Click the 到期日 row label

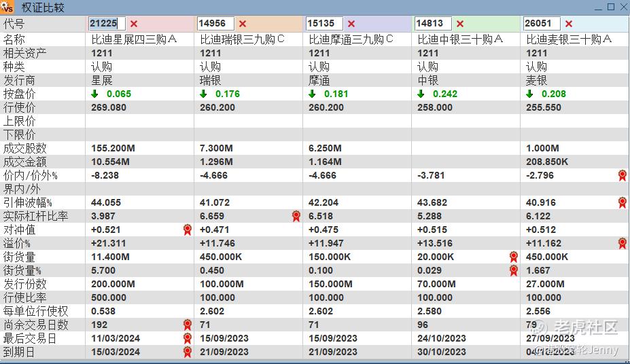point(19,352)
